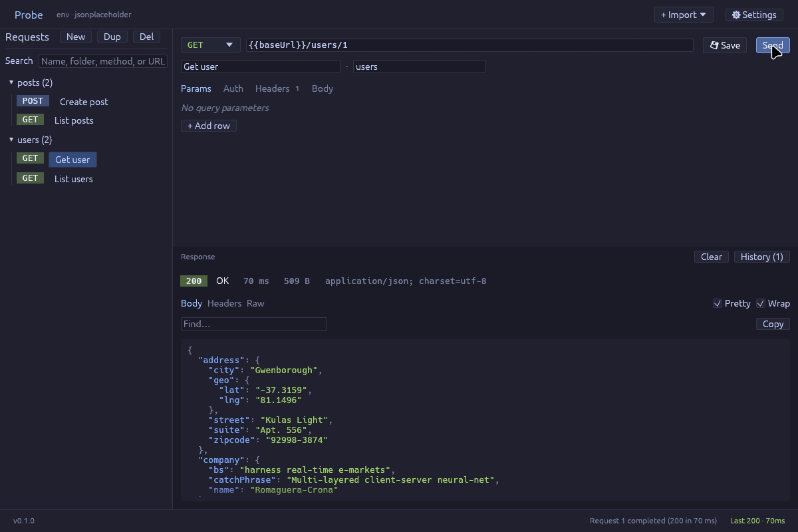This screenshot has height=532, width=798.
Task: Click the 'env · jsonplaceholder' label
Action: tap(94, 15)
